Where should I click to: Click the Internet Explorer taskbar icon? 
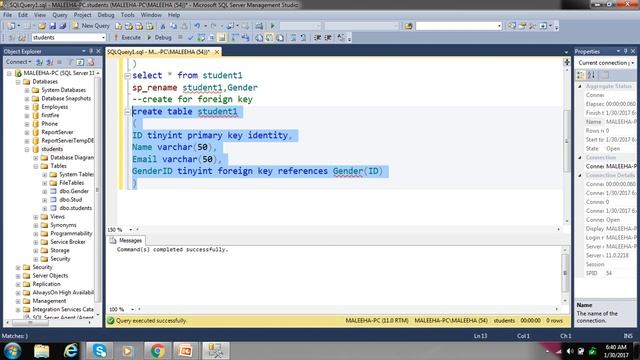tap(71, 351)
